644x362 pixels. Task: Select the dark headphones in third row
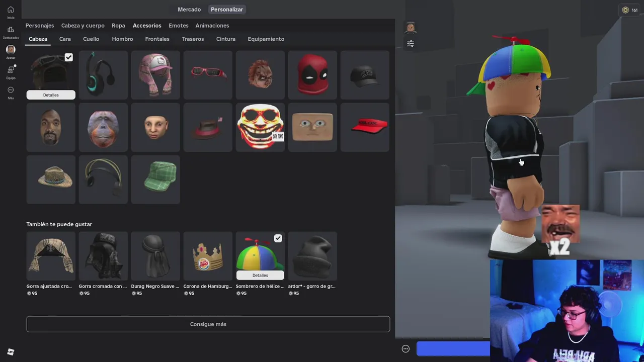click(103, 179)
